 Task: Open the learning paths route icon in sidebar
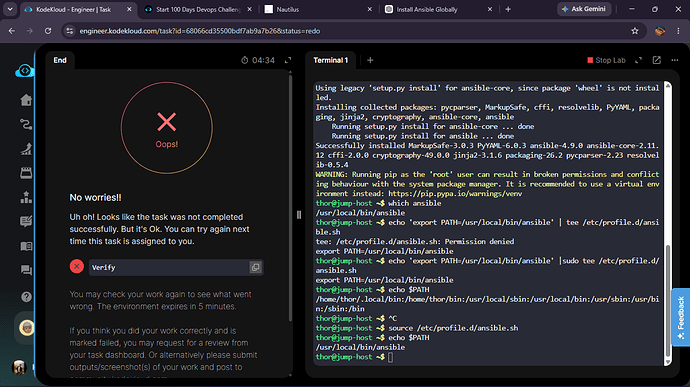pyautogui.click(x=26, y=125)
